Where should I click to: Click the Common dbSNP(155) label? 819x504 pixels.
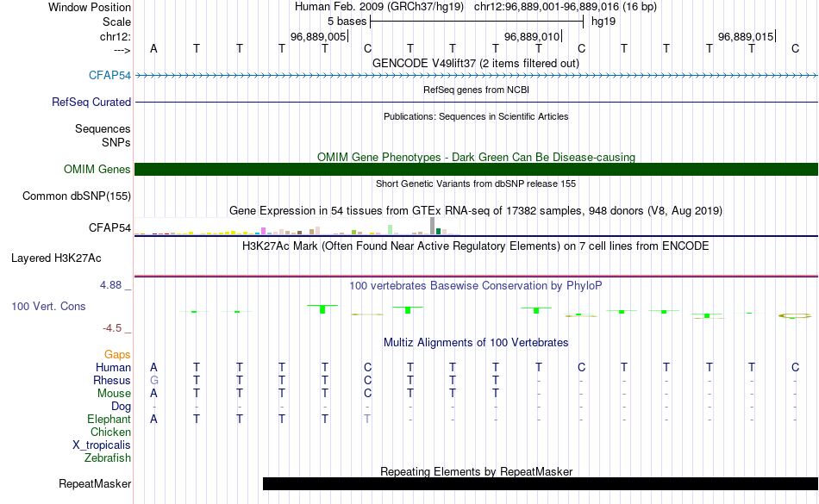(x=76, y=196)
